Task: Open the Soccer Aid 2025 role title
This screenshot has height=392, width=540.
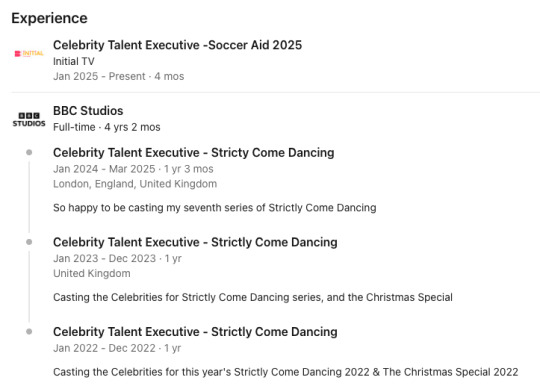Action: coord(177,45)
